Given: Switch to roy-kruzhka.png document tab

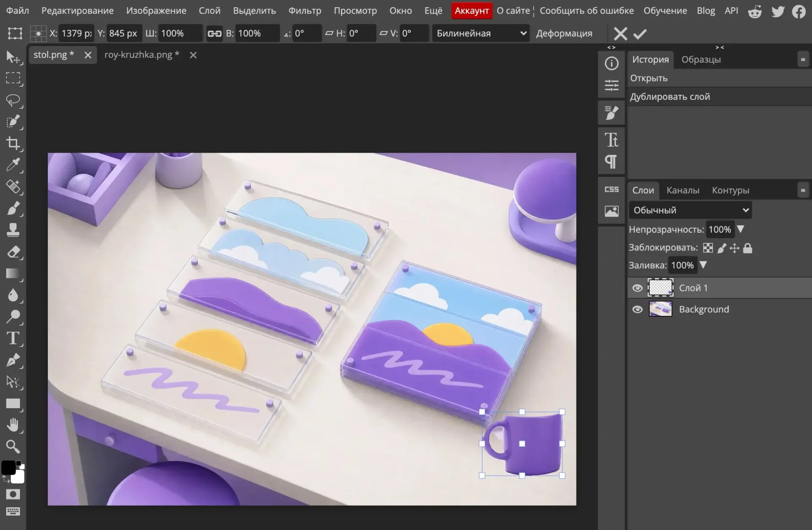Looking at the screenshot, I should pos(142,55).
